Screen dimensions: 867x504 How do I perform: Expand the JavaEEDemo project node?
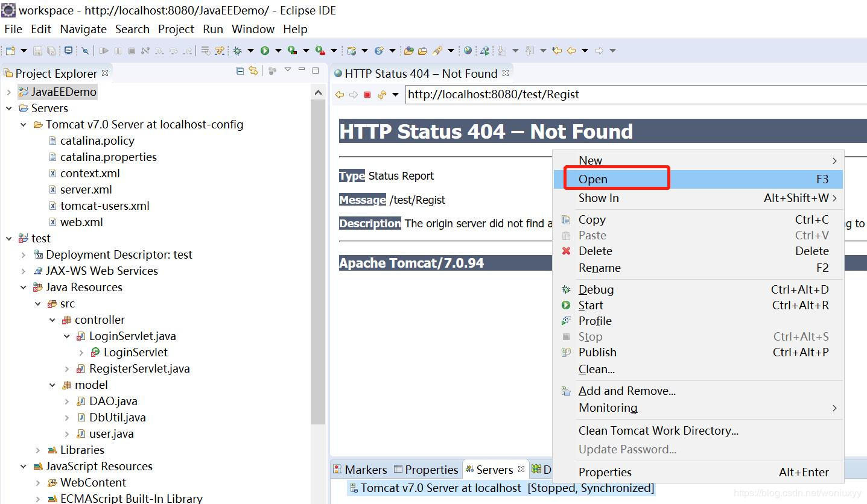(x=8, y=92)
